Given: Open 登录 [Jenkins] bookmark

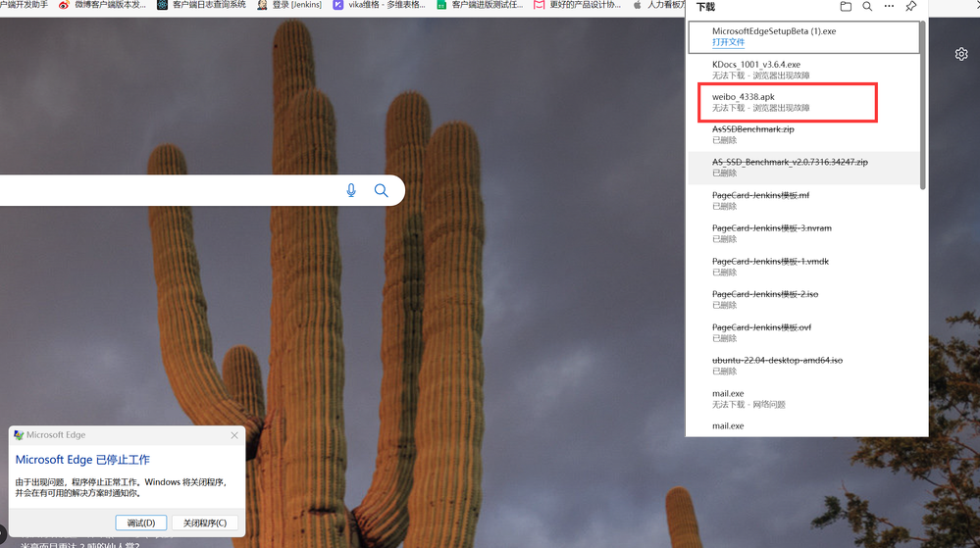Looking at the screenshot, I should (x=289, y=4).
